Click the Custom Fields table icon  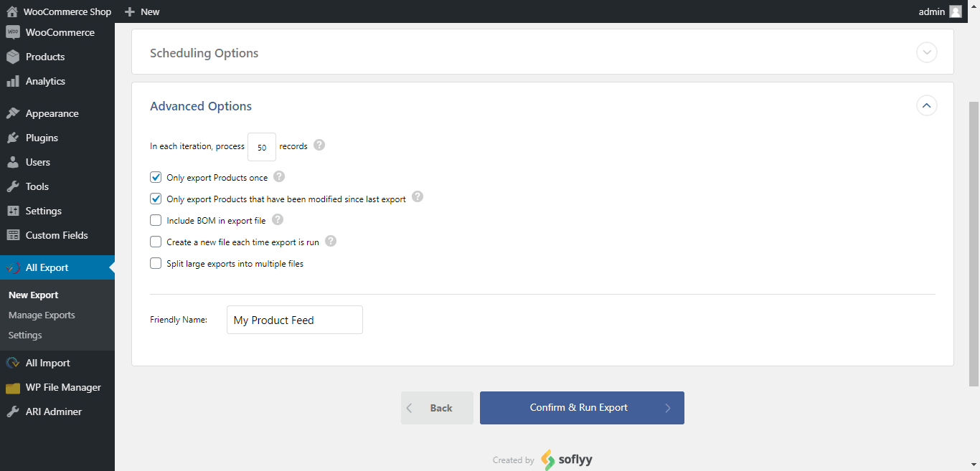(x=13, y=235)
